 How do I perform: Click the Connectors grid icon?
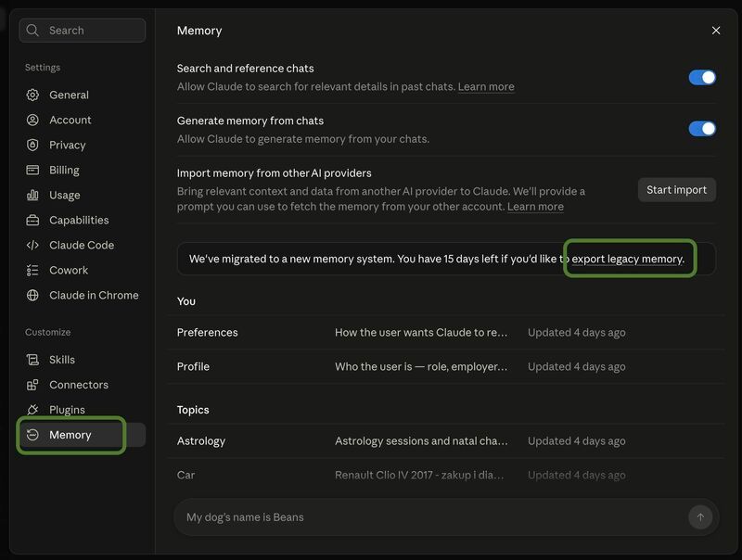pyautogui.click(x=32, y=385)
